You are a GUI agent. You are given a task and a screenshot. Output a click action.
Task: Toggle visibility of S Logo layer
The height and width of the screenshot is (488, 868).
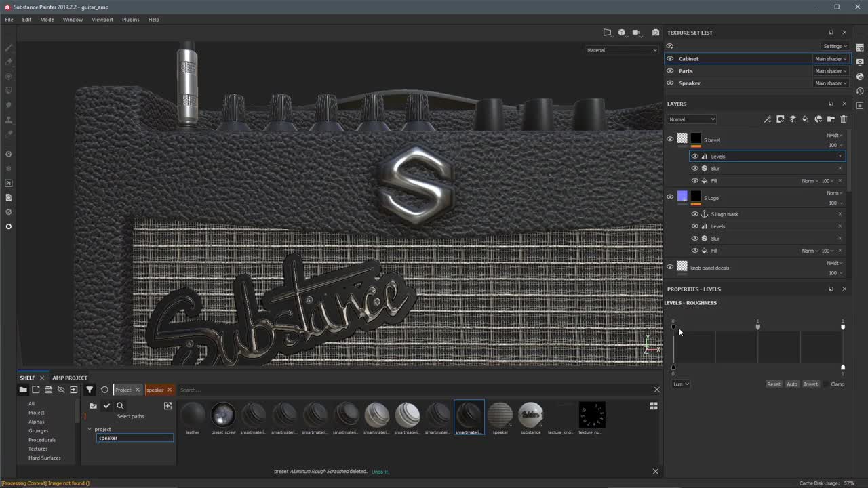click(670, 197)
